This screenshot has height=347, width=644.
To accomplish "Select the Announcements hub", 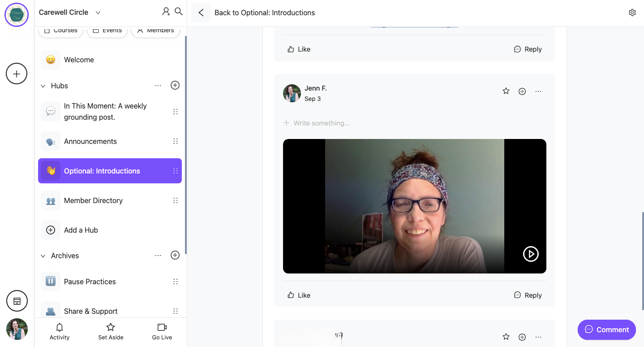I will point(90,141).
